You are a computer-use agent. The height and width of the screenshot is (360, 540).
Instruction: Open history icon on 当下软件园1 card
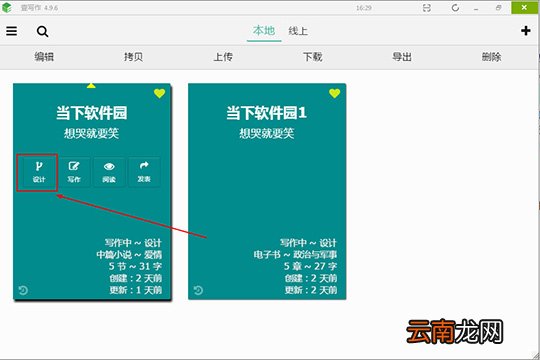pyautogui.click(x=198, y=290)
